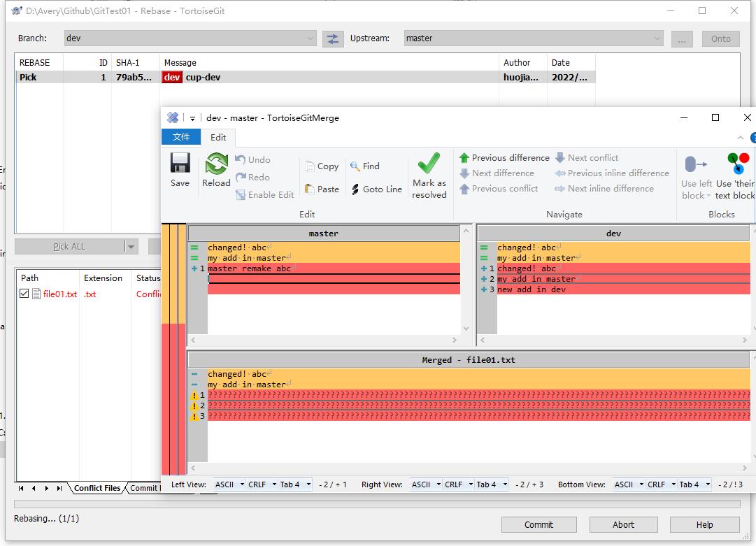Open the Bottom View encoding dropdown (ASCII)
Image resolution: width=756 pixels, height=546 pixels.
pyautogui.click(x=628, y=484)
